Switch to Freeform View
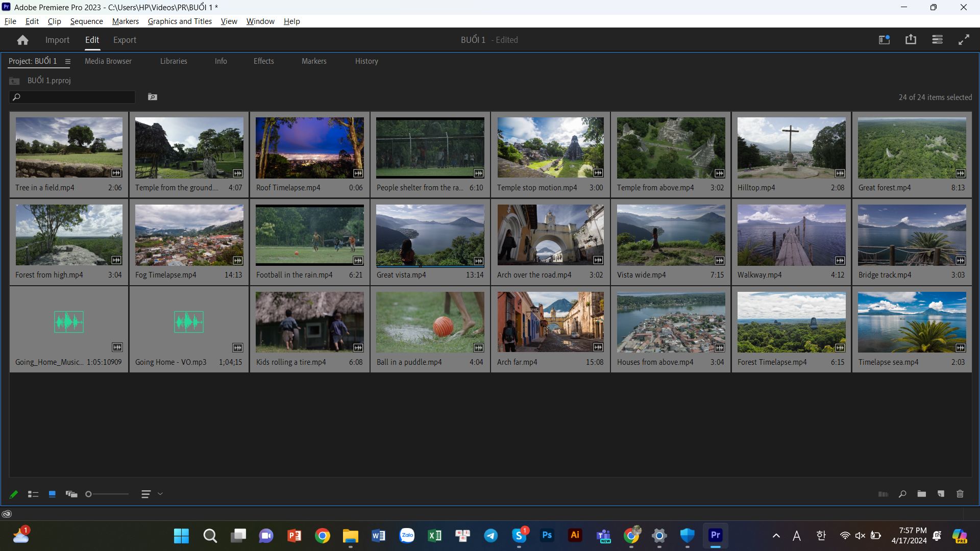Screen dimensions: 980x551 [x=71, y=494]
